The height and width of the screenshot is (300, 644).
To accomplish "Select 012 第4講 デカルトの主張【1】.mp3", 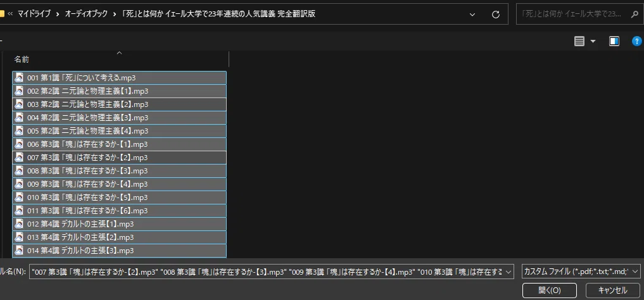I will [x=119, y=223].
